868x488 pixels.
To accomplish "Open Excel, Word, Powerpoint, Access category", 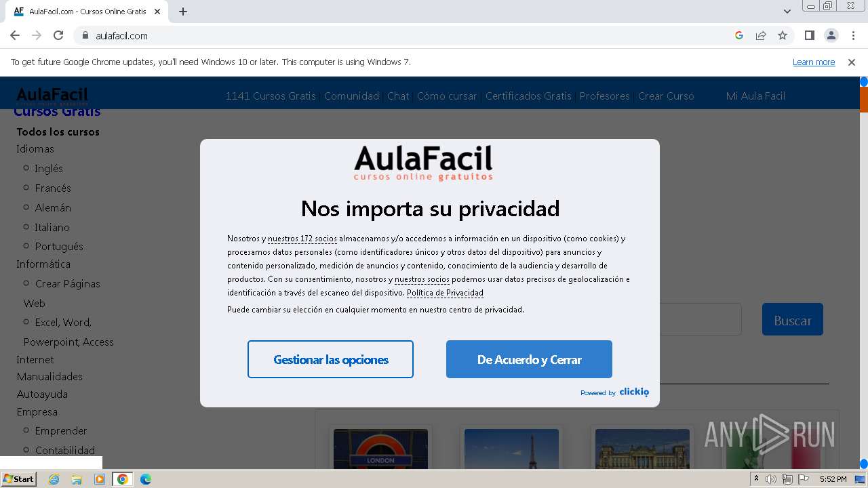I will pos(68,332).
